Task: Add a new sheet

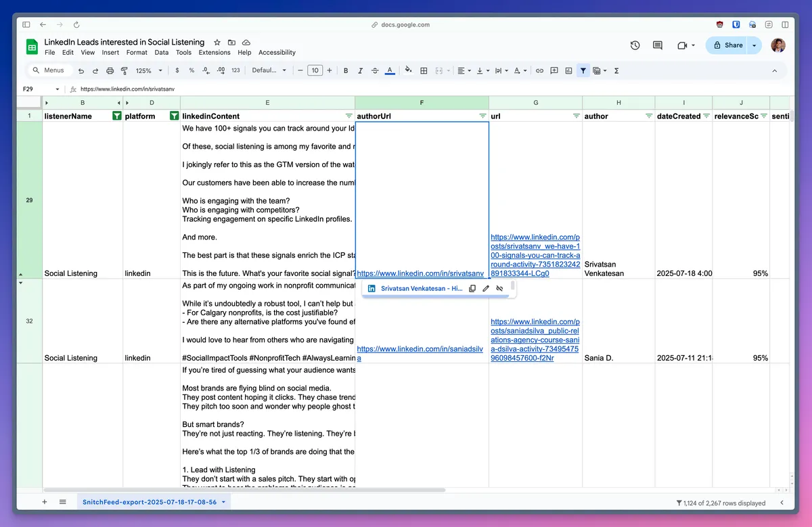Action: pos(45,502)
